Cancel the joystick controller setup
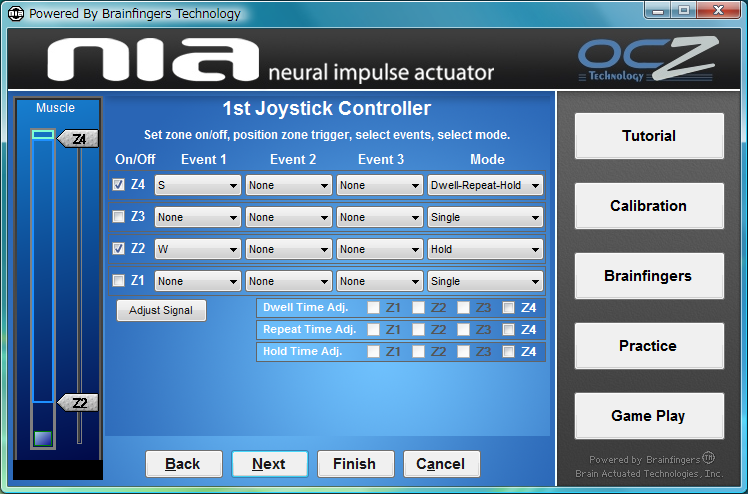The height and width of the screenshot is (494, 748). click(441, 463)
